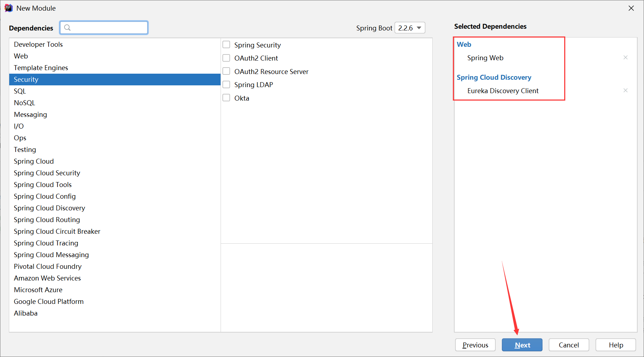The height and width of the screenshot is (357, 644).
Task: Select the I/O category
Action: tap(115, 126)
